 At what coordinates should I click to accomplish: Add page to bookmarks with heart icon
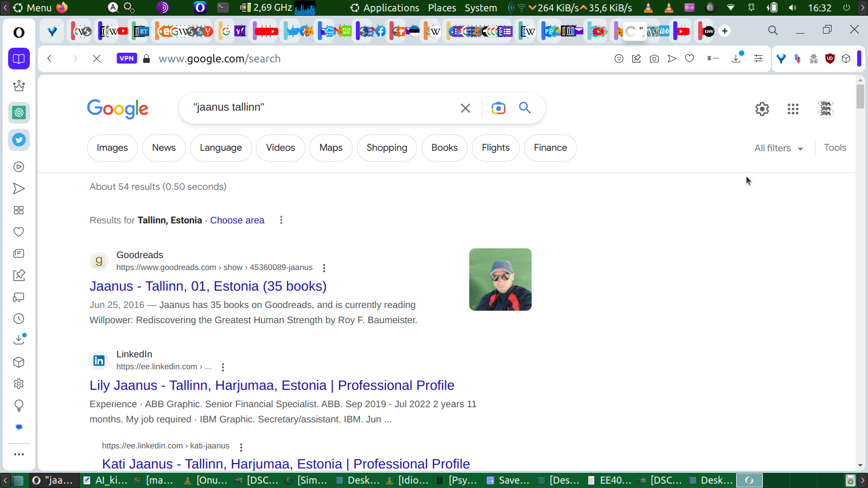tap(690, 59)
